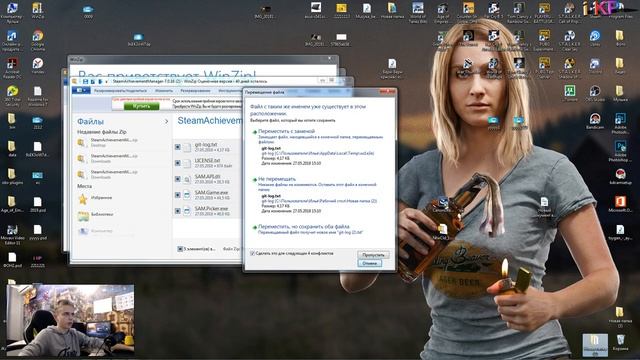
Task: Uncheck the SAM.API.dll file checkbox
Action: 178,179
